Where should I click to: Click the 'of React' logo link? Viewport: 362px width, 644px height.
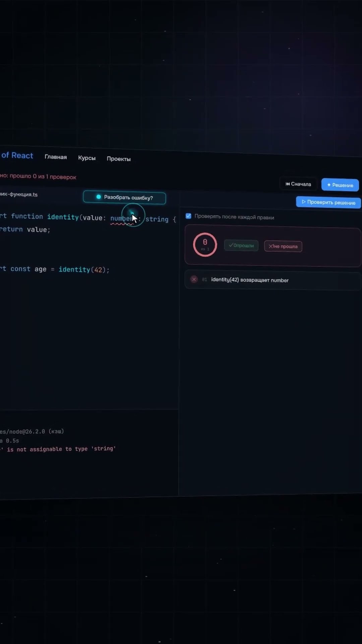[x=17, y=155]
